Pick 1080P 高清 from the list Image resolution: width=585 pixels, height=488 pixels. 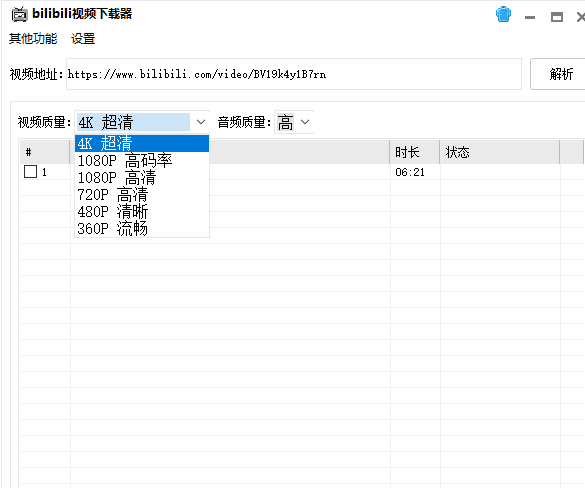point(142,178)
